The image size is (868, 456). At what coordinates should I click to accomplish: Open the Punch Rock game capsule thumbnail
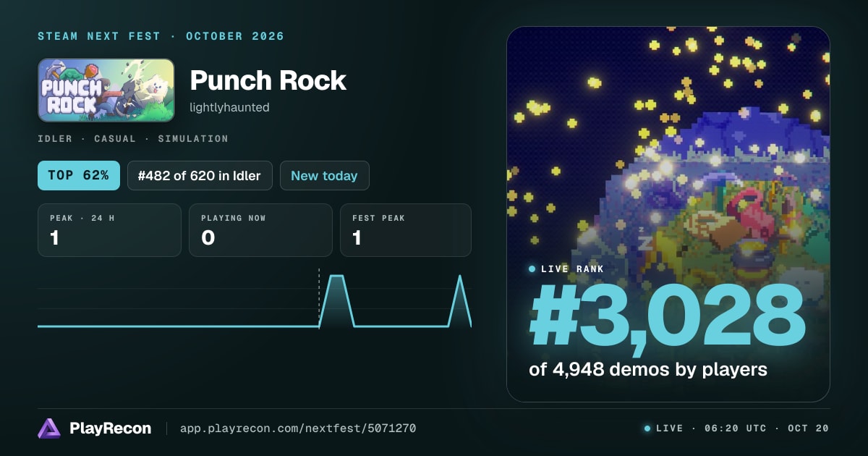click(x=106, y=90)
